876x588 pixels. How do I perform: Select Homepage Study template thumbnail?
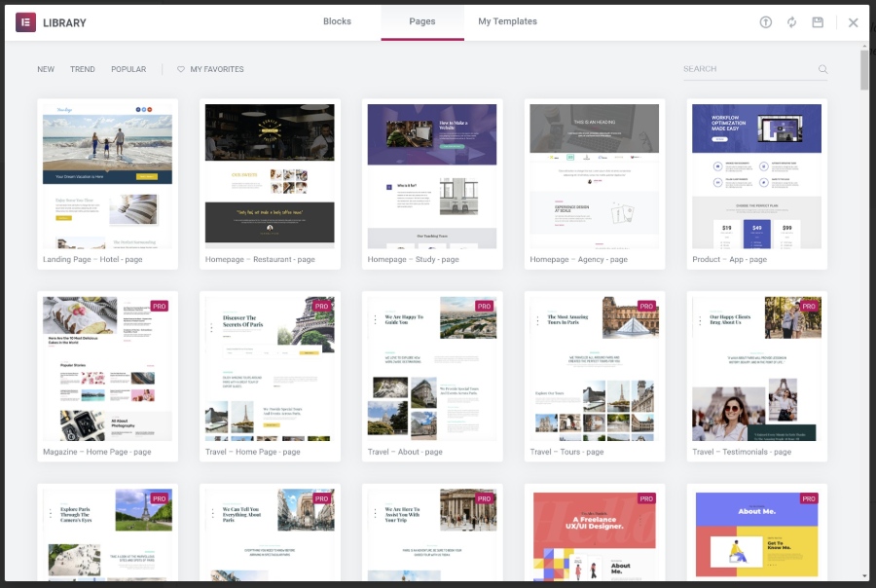[x=432, y=176]
